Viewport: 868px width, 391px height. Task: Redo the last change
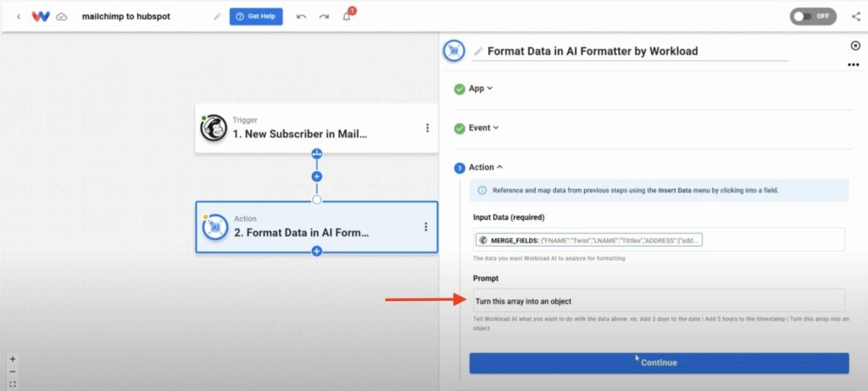click(324, 17)
